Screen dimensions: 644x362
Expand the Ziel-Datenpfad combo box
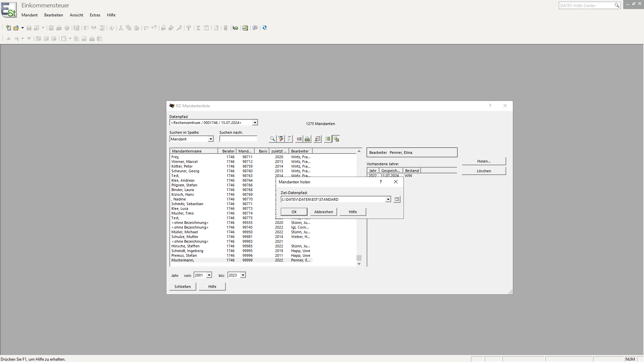coord(388,199)
